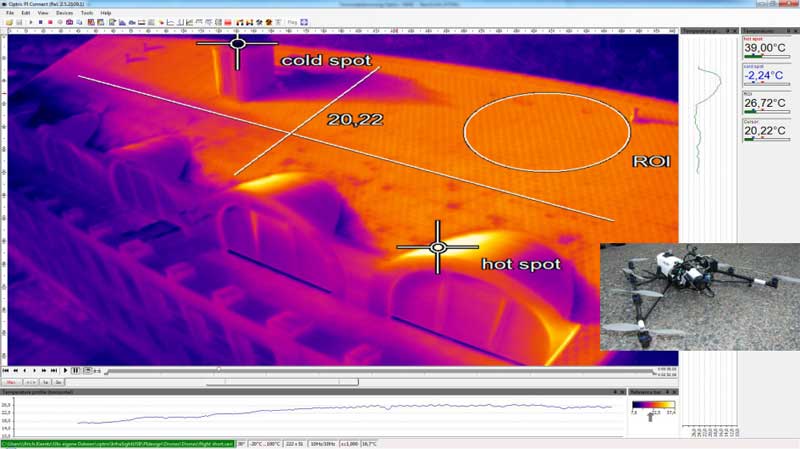The image size is (800, 449).
Task: Open the Devices menu
Action: pos(64,13)
